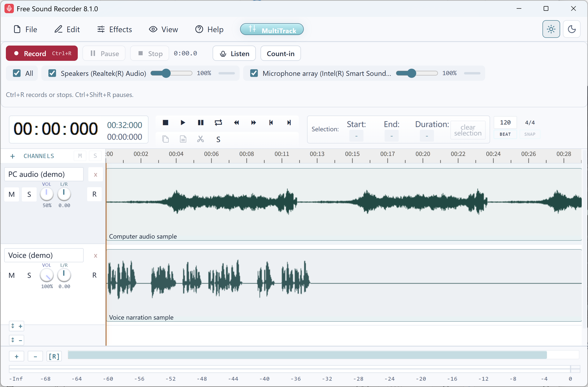The height and width of the screenshot is (387, 588).
Task: Click the Count-in button
Action: [281, 53]
